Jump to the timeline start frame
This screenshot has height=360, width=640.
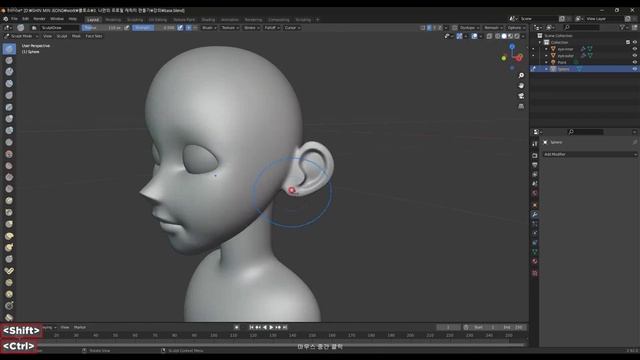click(251, 327)
